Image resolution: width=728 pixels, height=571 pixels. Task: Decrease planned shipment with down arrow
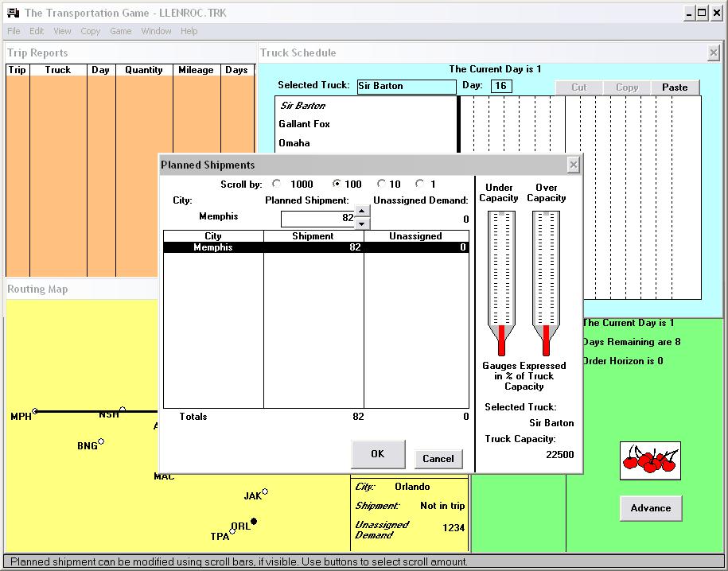point(362,223)
